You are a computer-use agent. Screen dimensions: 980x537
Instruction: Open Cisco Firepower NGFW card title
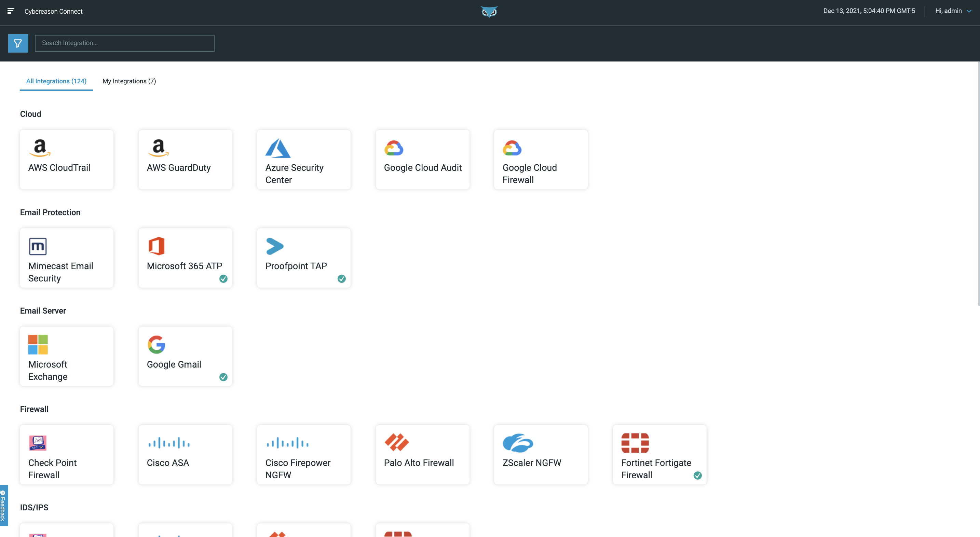(x=298, y=469)
